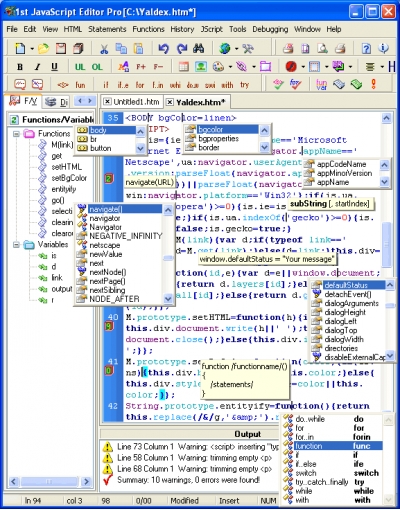This screenshot has height=510, width=400.
Task: Open the dropdown arrow beside the globe icon
Action: [x=236, y=49]
